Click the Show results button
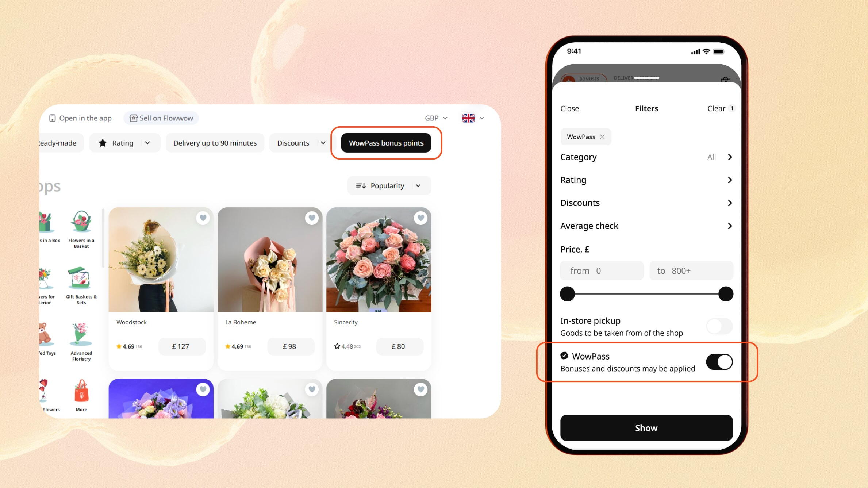This screenshot has height=488, width=868. tap(646, 427)
